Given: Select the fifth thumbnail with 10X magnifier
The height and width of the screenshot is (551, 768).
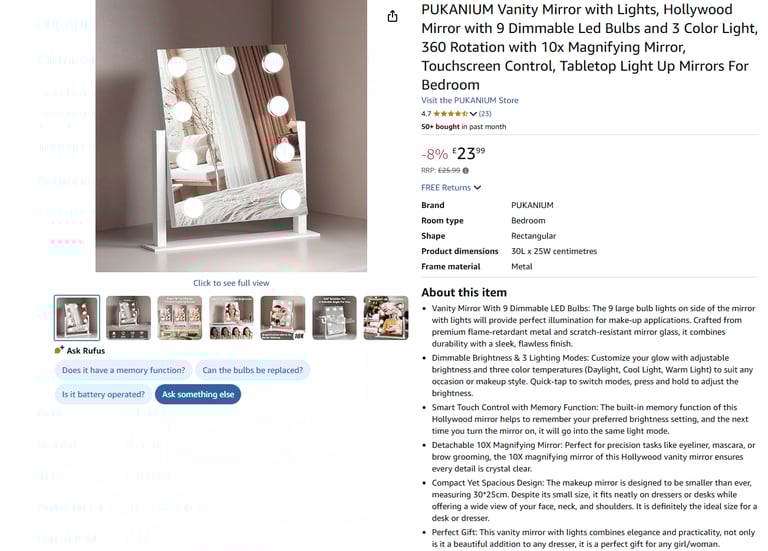Looking at the screenshot, I should pyautogui.click(x=283, y=318).
